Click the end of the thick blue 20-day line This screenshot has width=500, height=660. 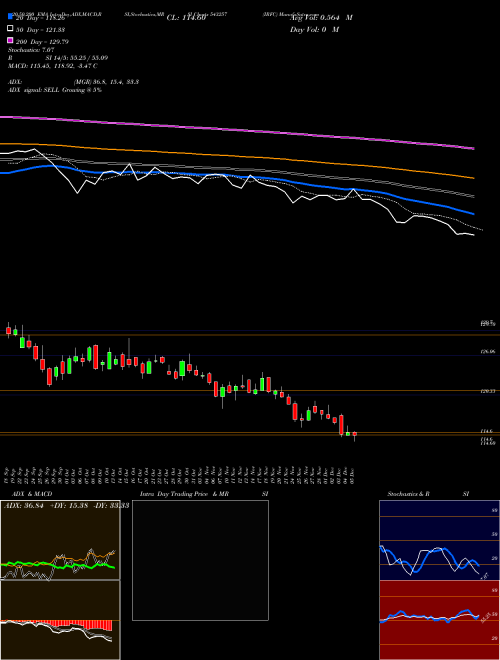click(473, 214)
